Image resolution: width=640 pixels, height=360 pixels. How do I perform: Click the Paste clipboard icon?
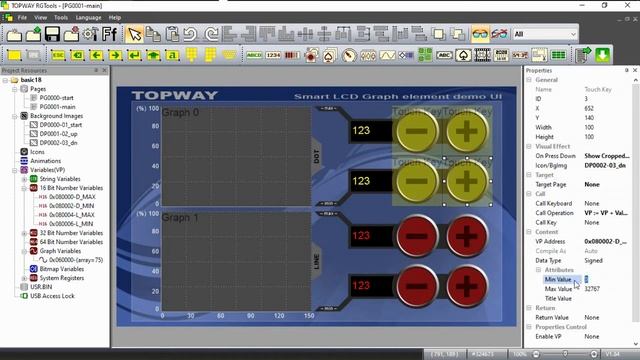(173, 34)
